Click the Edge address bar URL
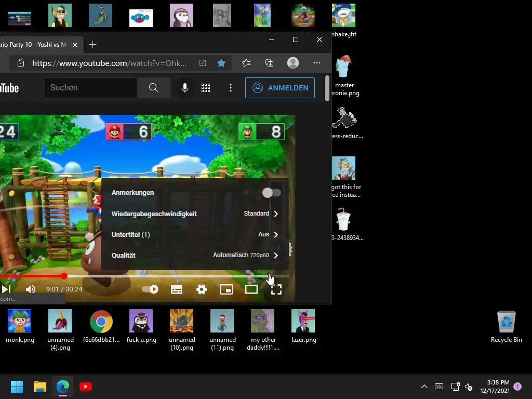This screenshot has height=399, width=532. (109, 63)
